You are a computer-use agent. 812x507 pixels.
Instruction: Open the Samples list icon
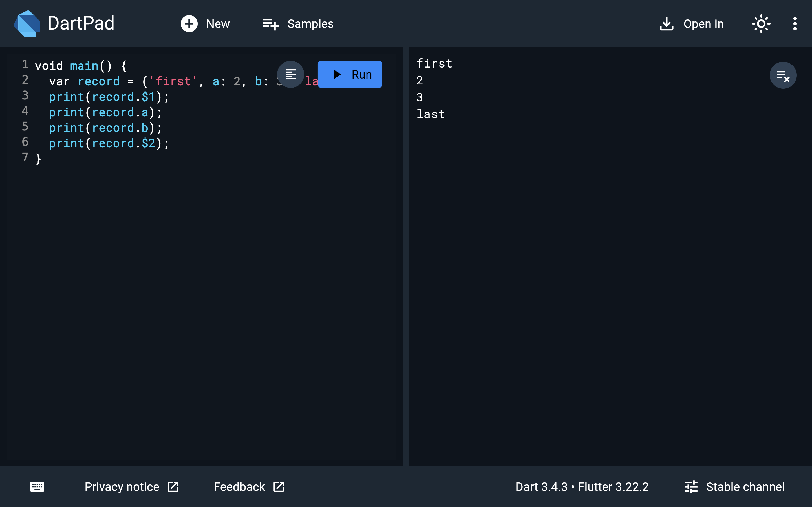(270, 24)
